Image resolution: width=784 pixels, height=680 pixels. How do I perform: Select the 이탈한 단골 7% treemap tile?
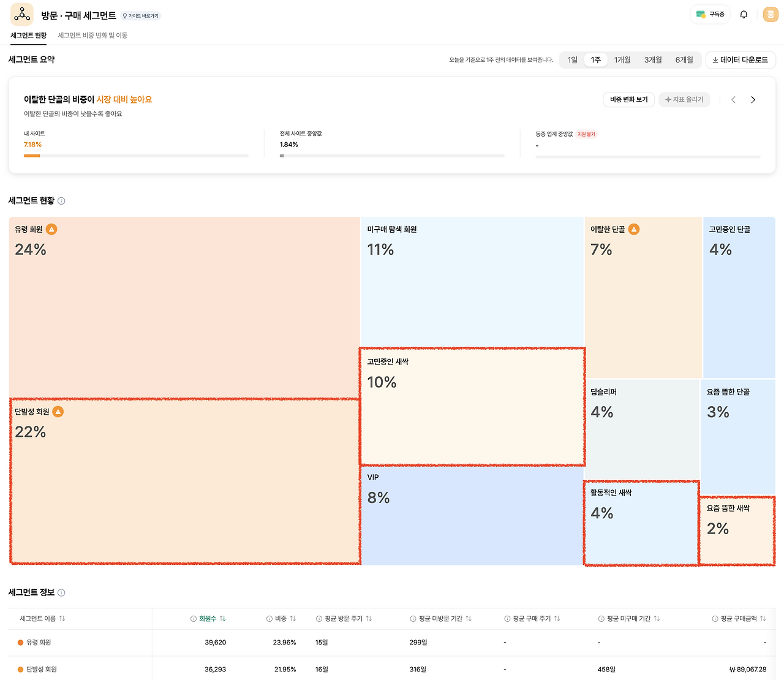pos(644,298)
